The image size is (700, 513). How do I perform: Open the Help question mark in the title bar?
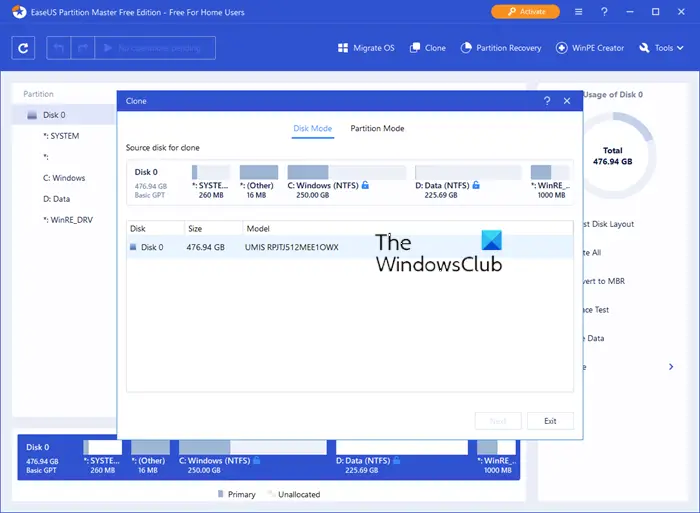click(x=604, y=12)
